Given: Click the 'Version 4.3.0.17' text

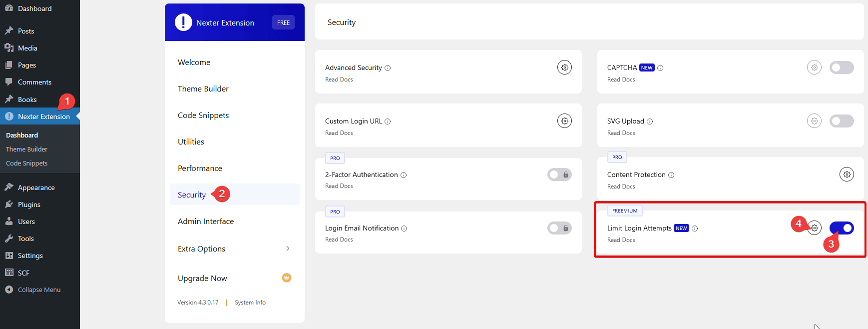Looking at the screenshot, I should (x=198, y=302).
